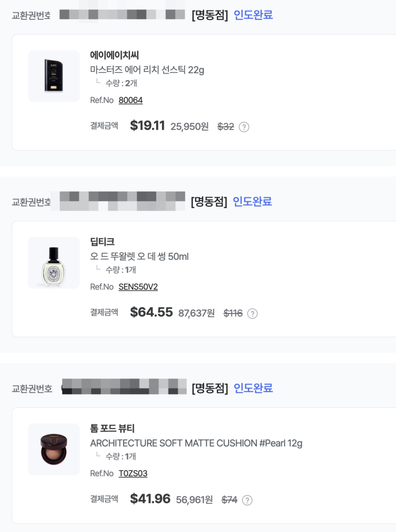Open 마스터즈 에어 리치 선스틱 22g product
Screen dimensions: 396x532
(147, 70)
